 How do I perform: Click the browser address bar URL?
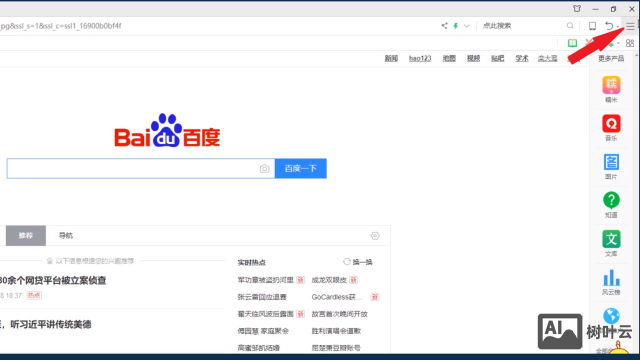(61, 26)
